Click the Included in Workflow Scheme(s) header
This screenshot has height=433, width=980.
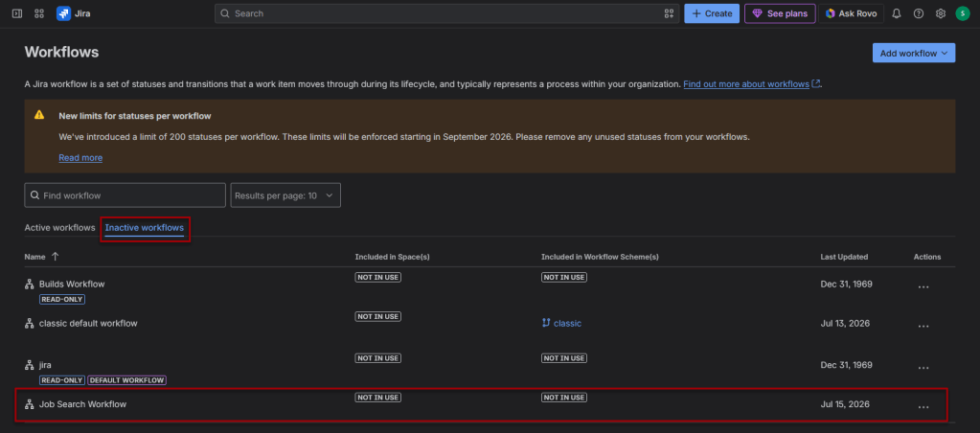coord(600,257)
